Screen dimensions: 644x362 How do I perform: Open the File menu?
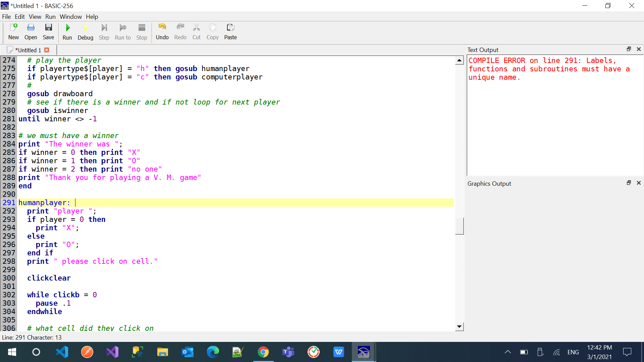6,16
